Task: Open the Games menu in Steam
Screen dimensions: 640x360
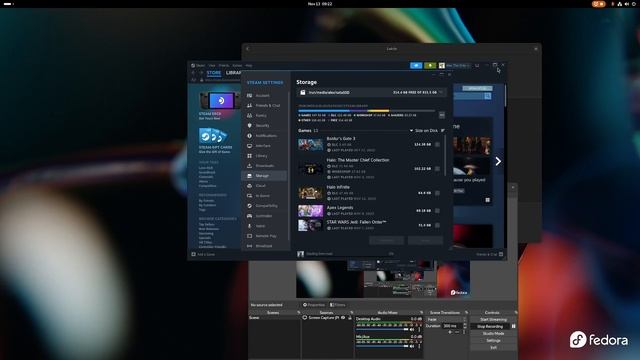Action: coord(237,65)
